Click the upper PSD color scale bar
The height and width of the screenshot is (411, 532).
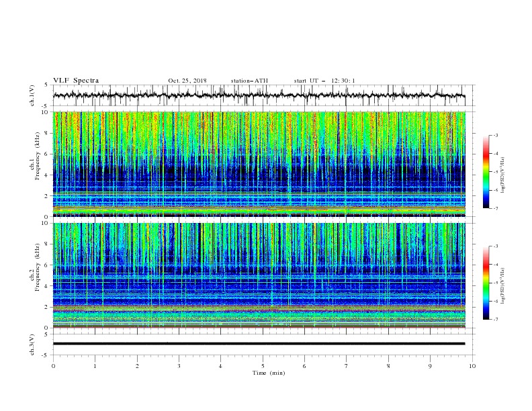tap(486, 172)
